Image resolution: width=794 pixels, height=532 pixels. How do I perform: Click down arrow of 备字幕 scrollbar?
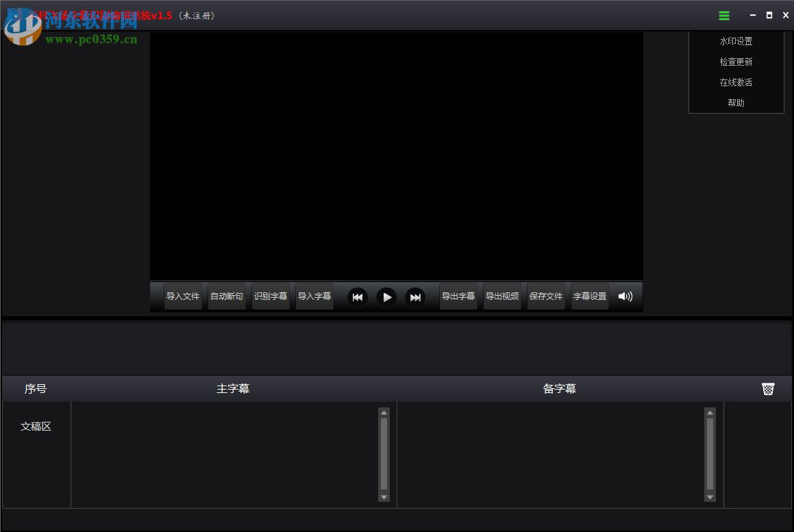tap(710, 497)
